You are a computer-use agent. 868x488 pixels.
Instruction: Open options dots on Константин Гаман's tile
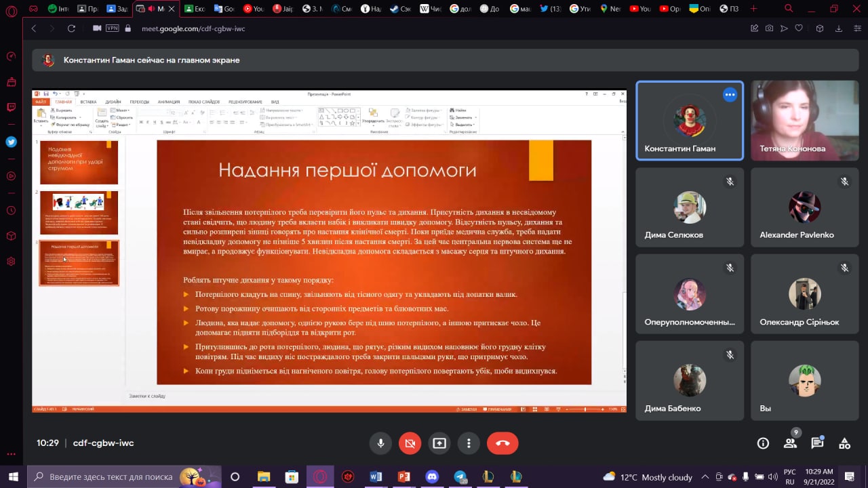(x=730, y=95)
